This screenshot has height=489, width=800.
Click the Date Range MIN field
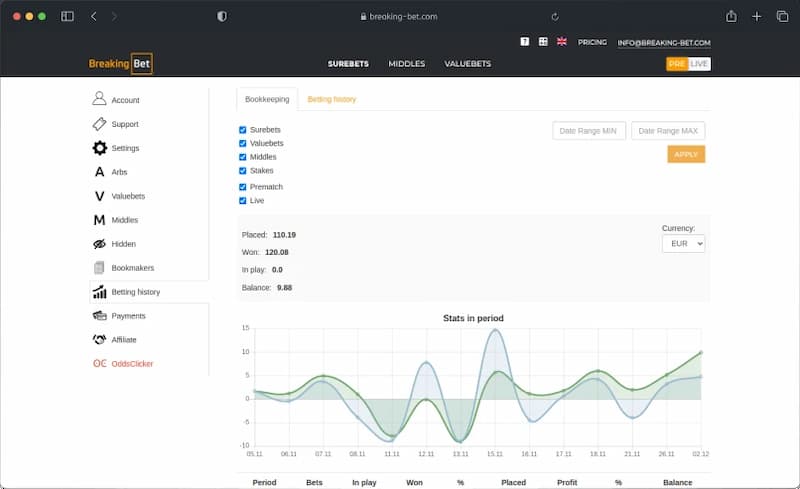pyautogui.click(x=589, y=131)
